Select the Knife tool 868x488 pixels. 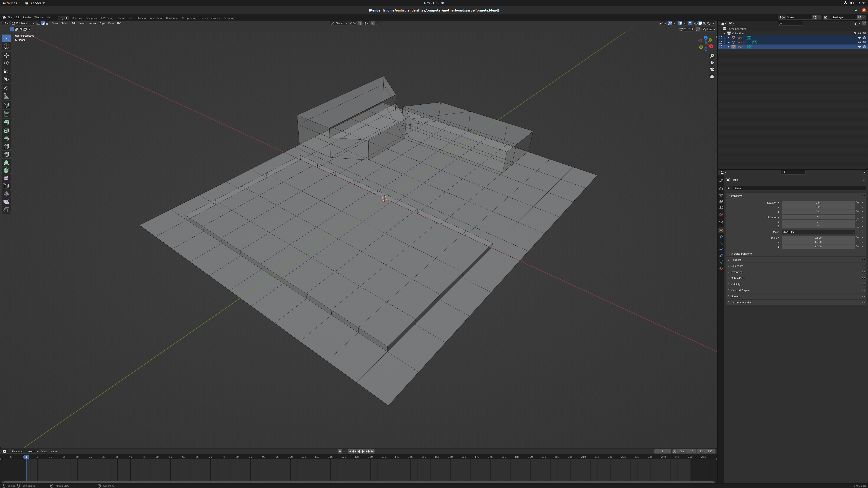coord(6,155)
